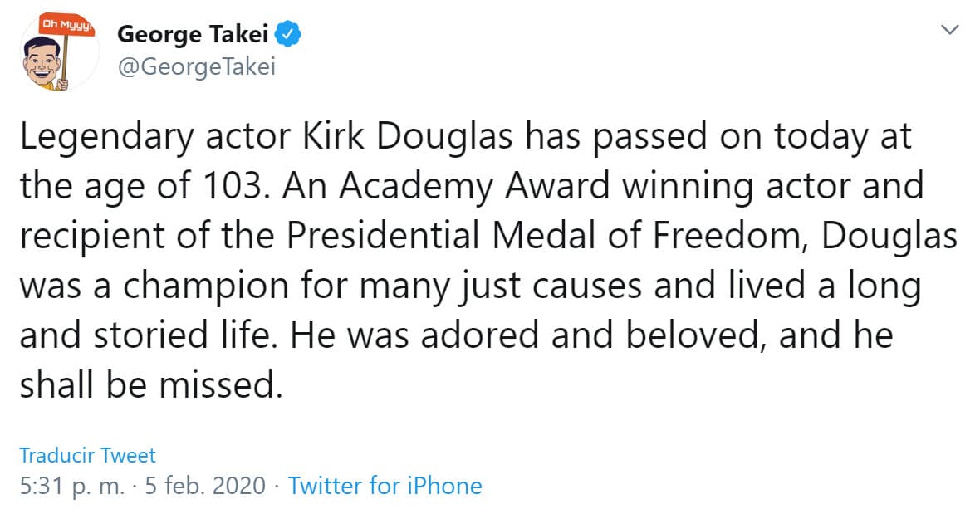This screenshot has height=519, width=980.
Task: Open 'Twitter for iPhone' source link
Action: tap(385, 486)
